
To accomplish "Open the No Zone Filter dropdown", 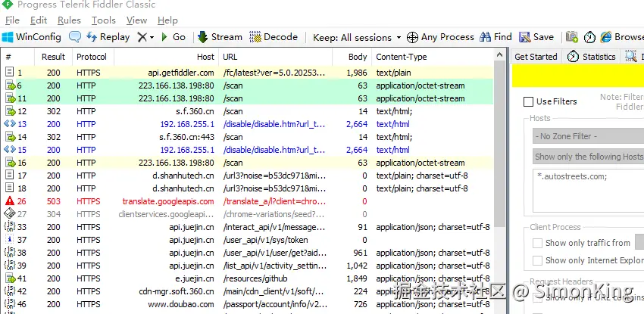I will tap(588, 136).
